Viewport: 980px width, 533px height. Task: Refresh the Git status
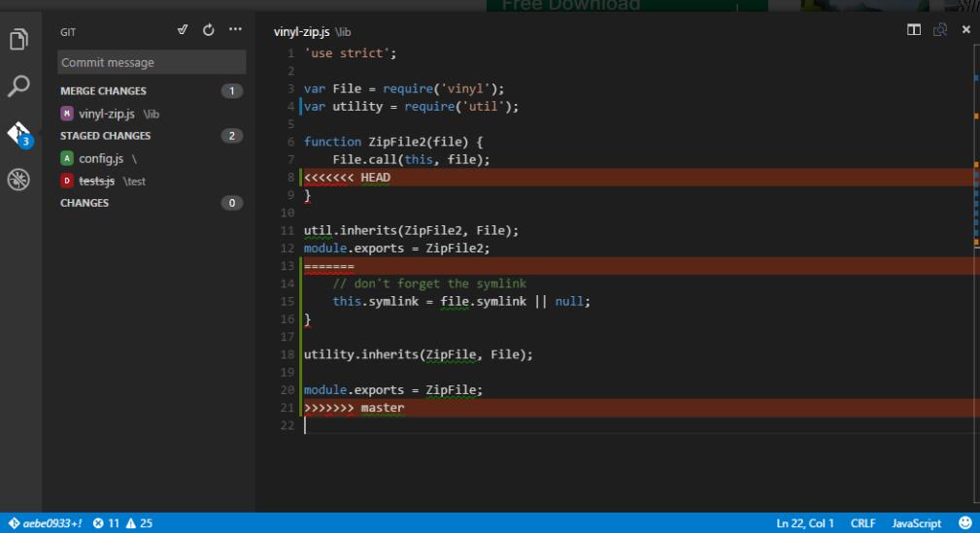pos(208,30)
